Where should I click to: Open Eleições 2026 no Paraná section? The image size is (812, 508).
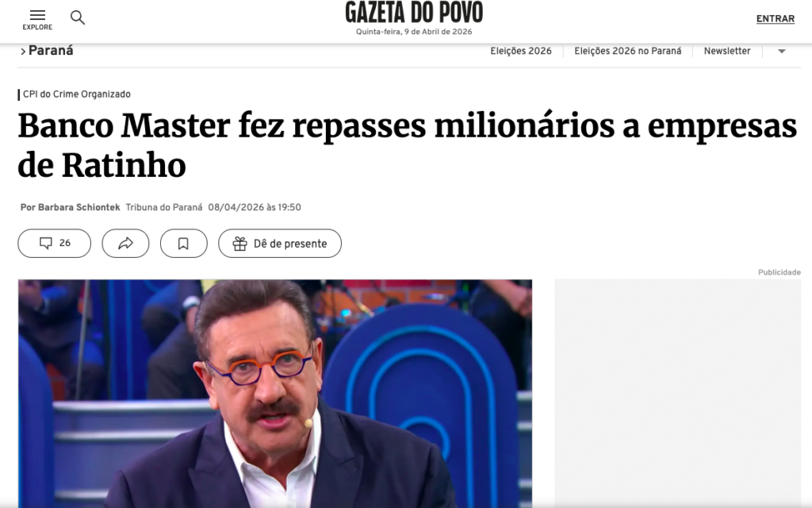[x=628, y=51]
